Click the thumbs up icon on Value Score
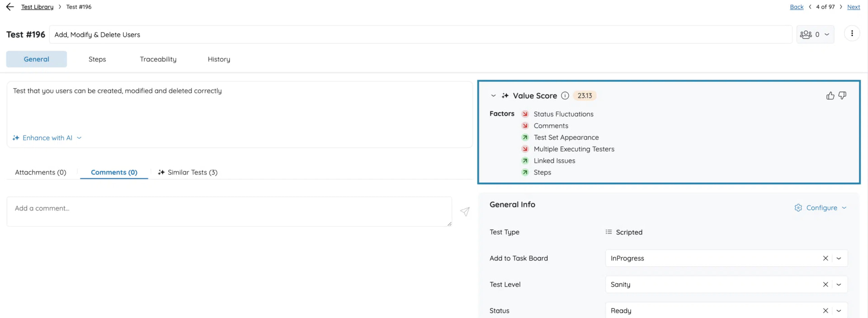Image resolution: width=868 pixels, height=318 pixels. click(830, 96)
